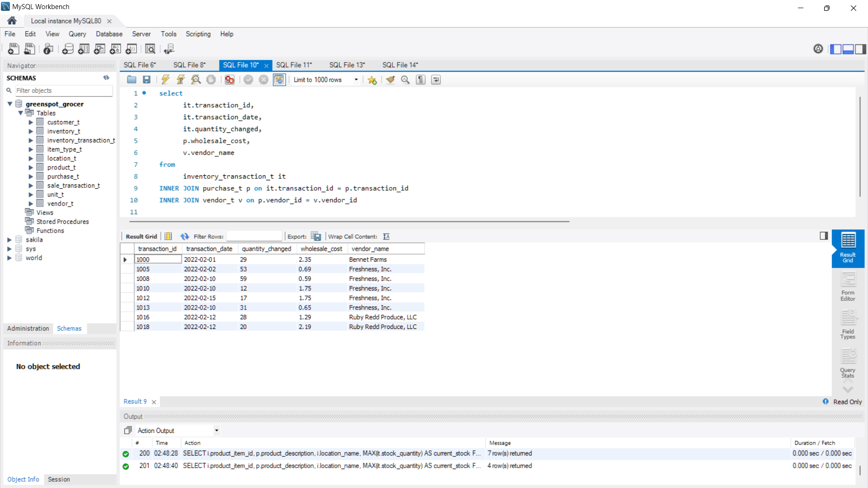Commit transaction checkmark icon
The width and height of the screenshot is (868, 488).
coord(248,80)
